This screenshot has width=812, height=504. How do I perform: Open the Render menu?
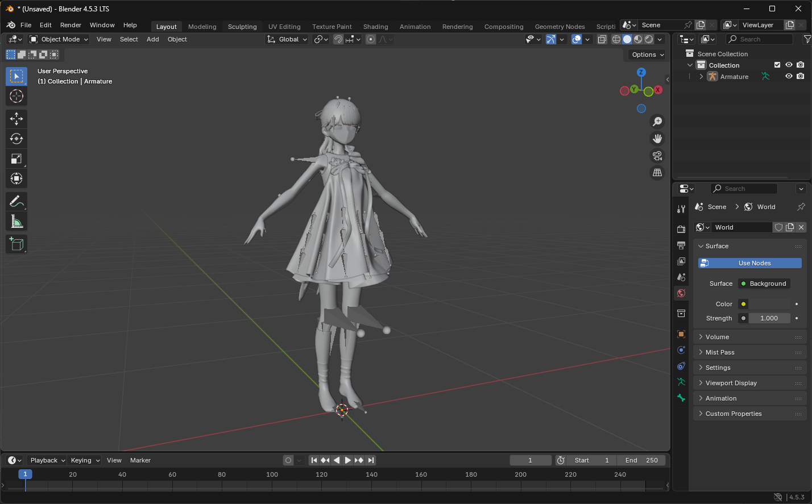[x=71, y=25]
